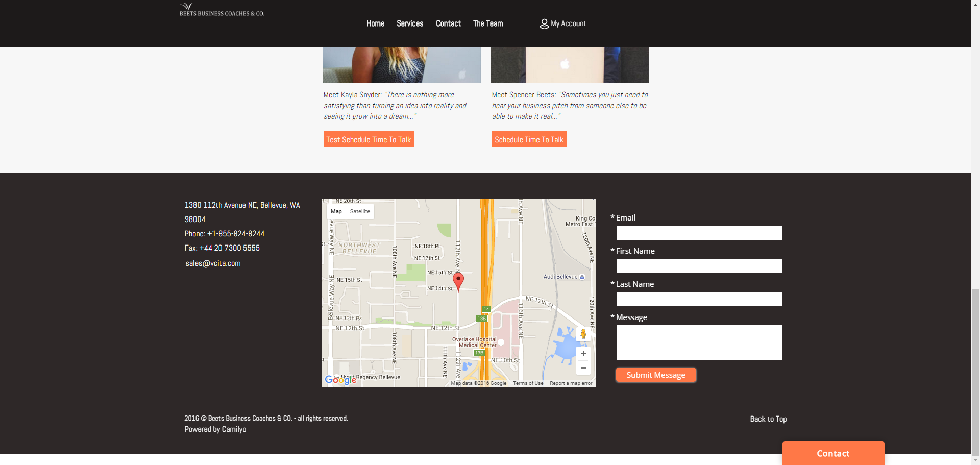
Task: Click the Overlake Hospital marker icon
Action: [501, 342]
